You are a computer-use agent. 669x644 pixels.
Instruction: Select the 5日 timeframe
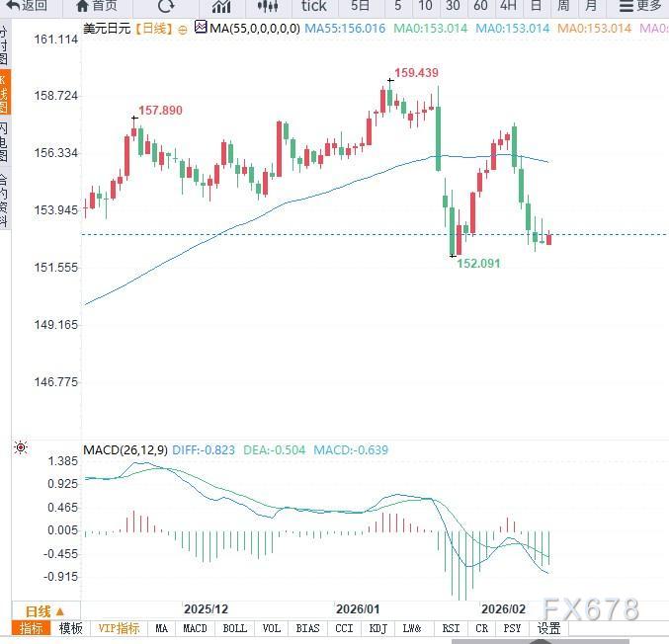361,6
